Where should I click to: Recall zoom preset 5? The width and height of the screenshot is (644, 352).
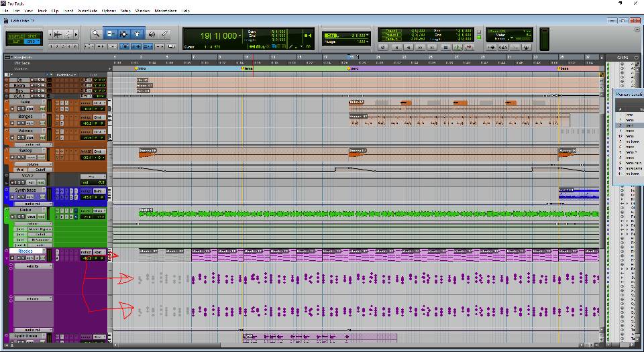(x=75, y=46)
